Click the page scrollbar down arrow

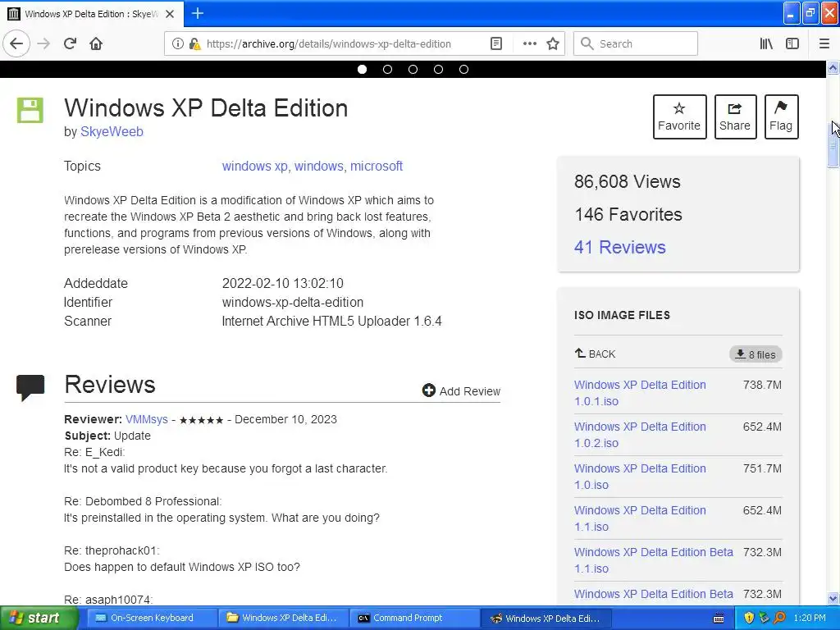coord(833,598)
